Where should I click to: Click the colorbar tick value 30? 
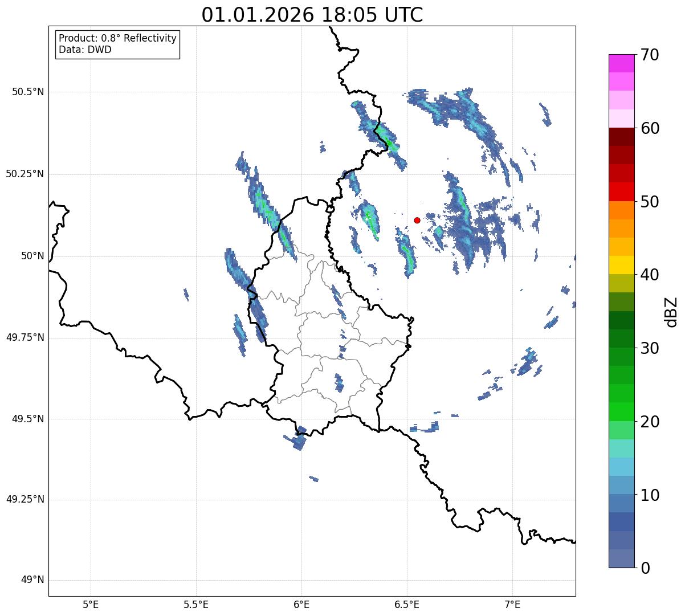pos(650,348)
